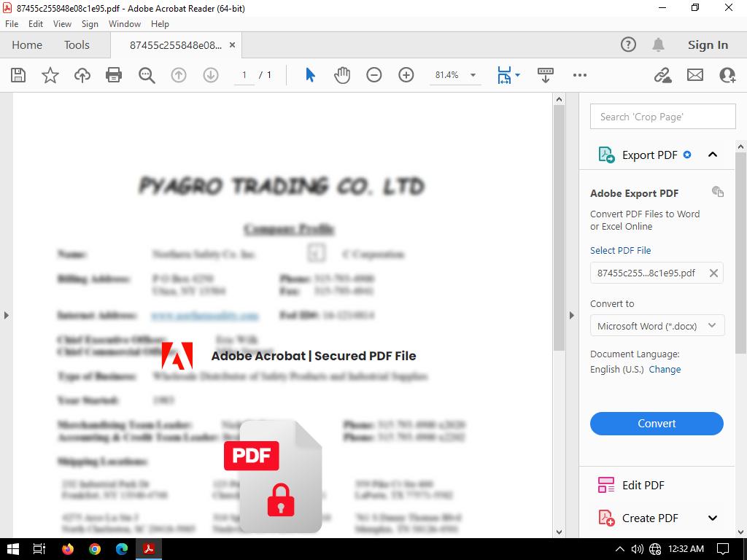Activate the hand pan tool
This screenshot has width=747, height=560.
point(342,75)
